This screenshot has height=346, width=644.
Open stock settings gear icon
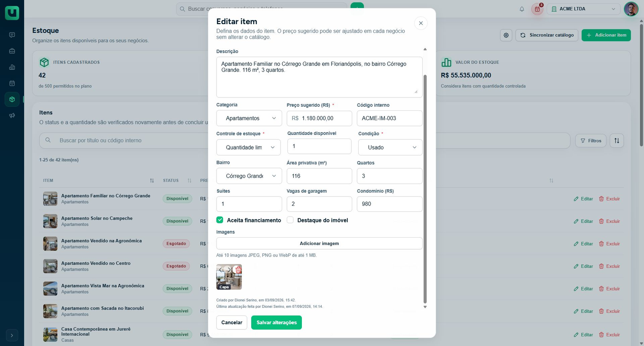(506, 35)
